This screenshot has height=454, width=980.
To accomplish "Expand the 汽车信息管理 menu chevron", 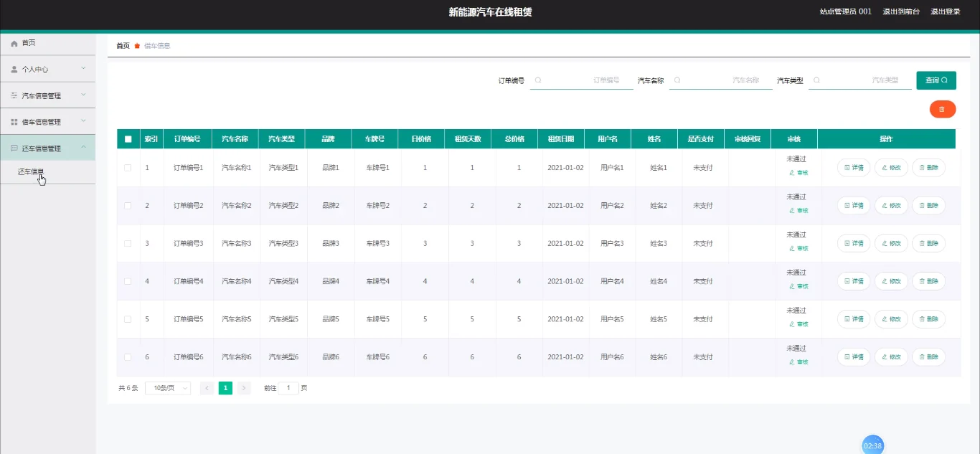I will [83, 95].
